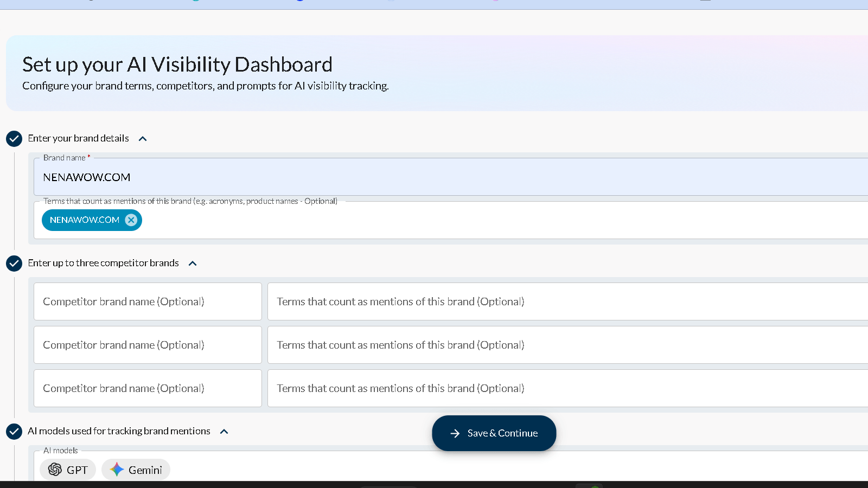Click the Enter up to three competitor brands heading
The image size is (868, 488).
tap(104, 263)
